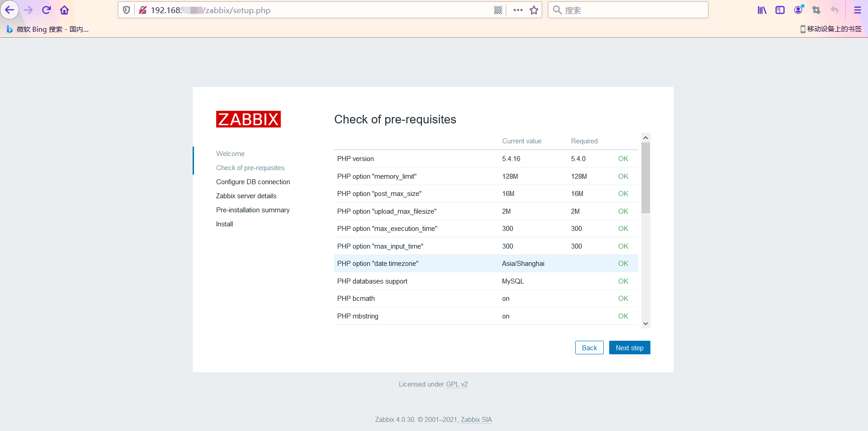Click the insecure connection padlock icon
The image size is (868, 431).
point(143,10)
